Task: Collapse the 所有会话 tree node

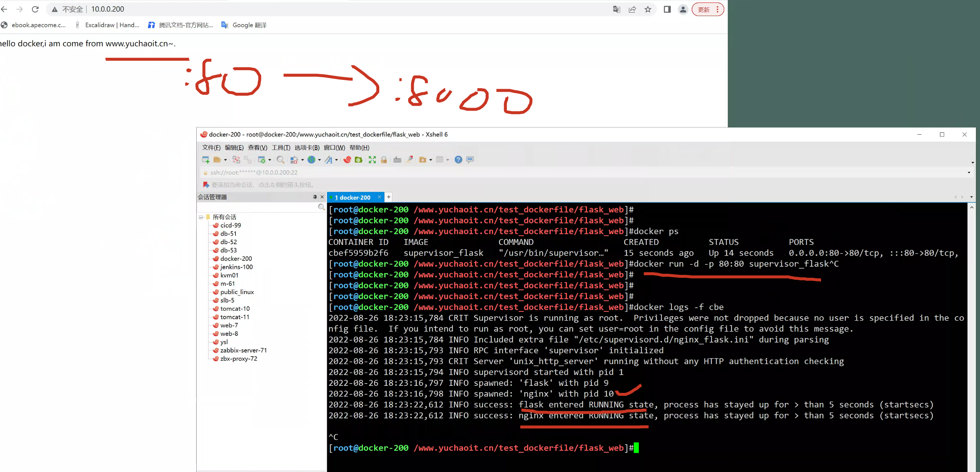Action: (201, 218)
